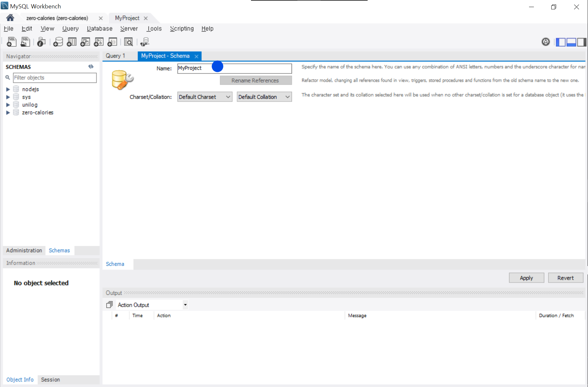The height and width of the screenshot is (387, 588).
Task: Close the zero-calories connection tab
Action: tap(101, 18)
